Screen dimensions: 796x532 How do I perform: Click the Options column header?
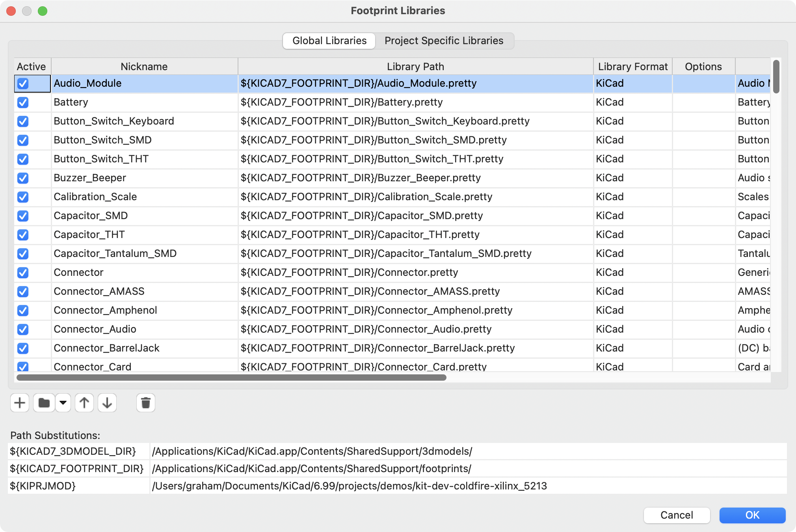[x=703, y=67]
